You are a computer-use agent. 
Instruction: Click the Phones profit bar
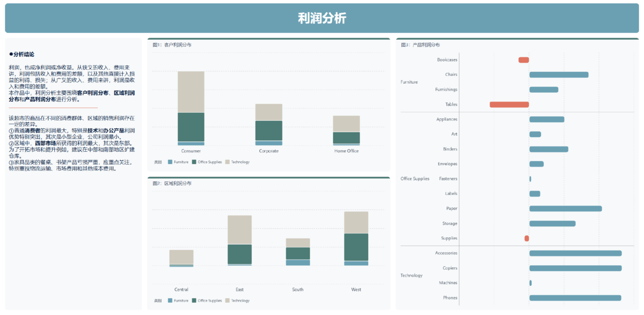(x=575, y=298)
